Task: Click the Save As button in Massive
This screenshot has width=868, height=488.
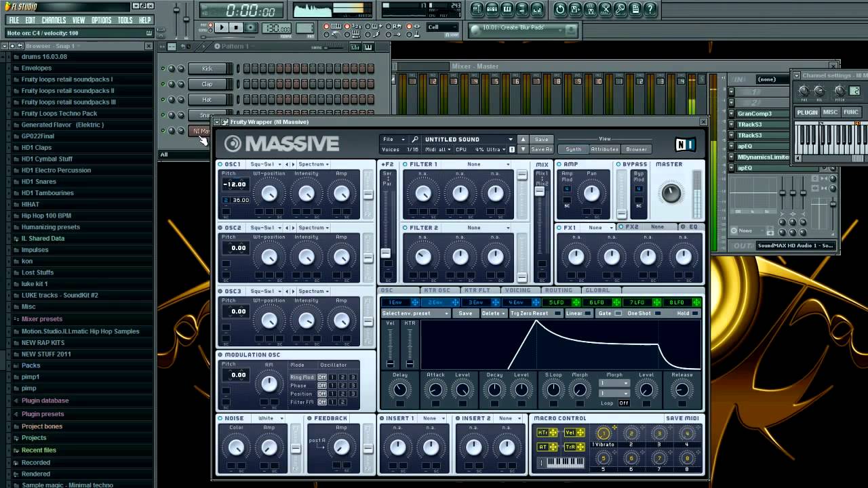Action: (541, 149)
